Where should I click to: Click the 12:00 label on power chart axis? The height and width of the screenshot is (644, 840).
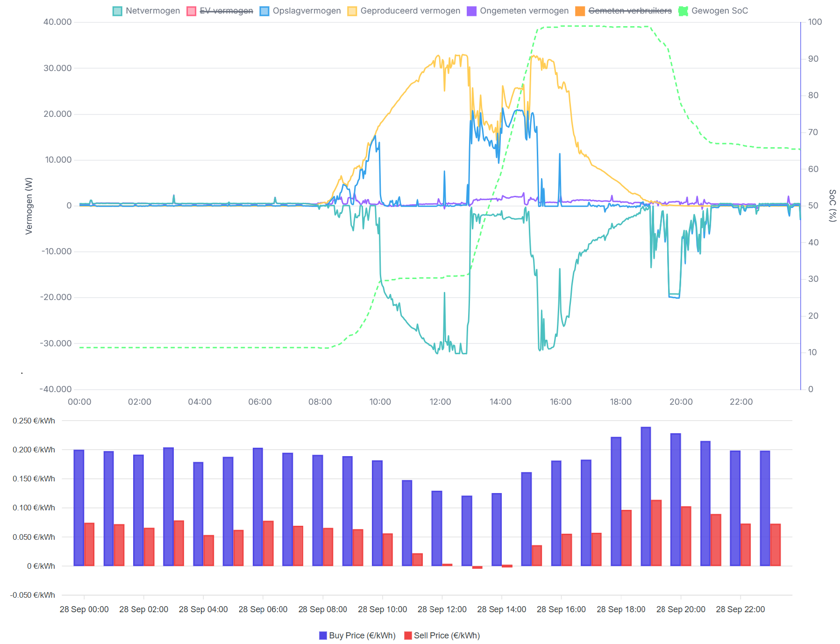coord(440,402)
